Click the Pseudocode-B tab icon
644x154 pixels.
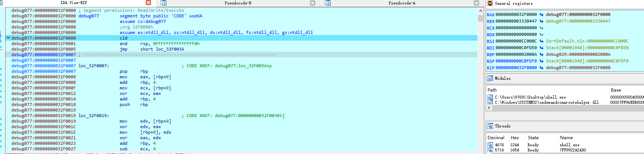coord(163,3)
